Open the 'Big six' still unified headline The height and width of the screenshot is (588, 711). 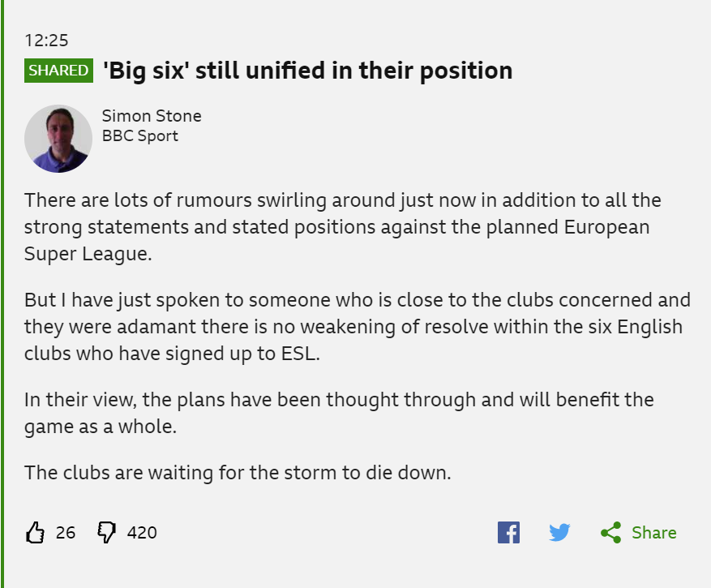coord(308,71)
